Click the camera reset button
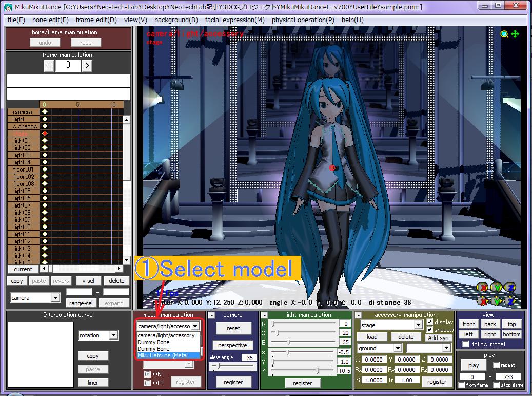The height and width of the screenshot is (396, 532). [233, 328]
